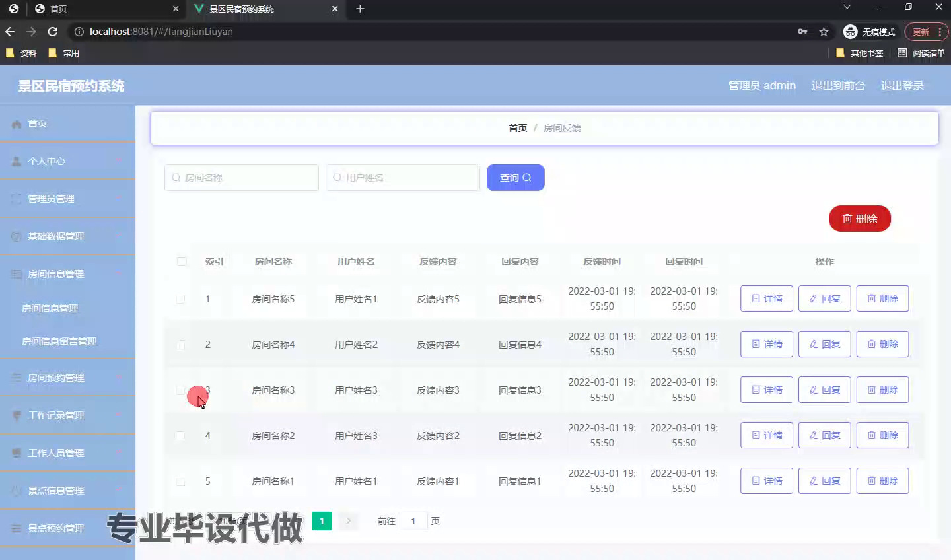Click 退出到前台 in the header
The image size is (951, 560).
pyautogui.click(x=838, y=85)
